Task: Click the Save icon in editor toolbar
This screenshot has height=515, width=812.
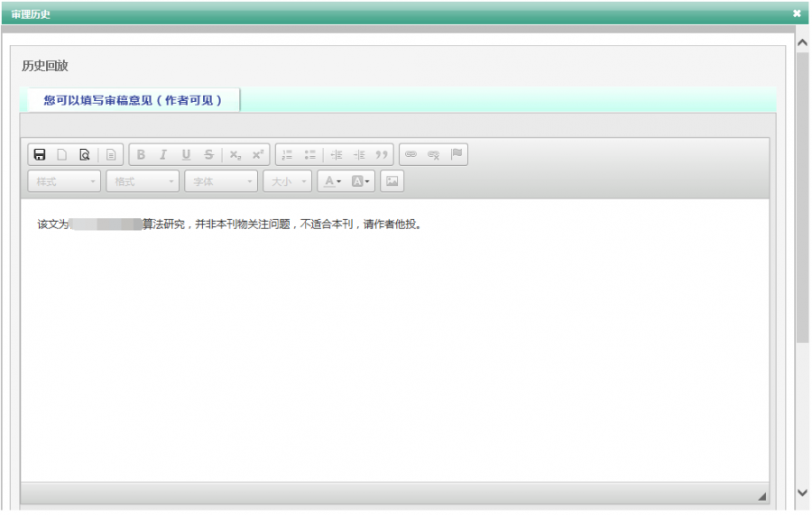Action: [x=40, y=154]
